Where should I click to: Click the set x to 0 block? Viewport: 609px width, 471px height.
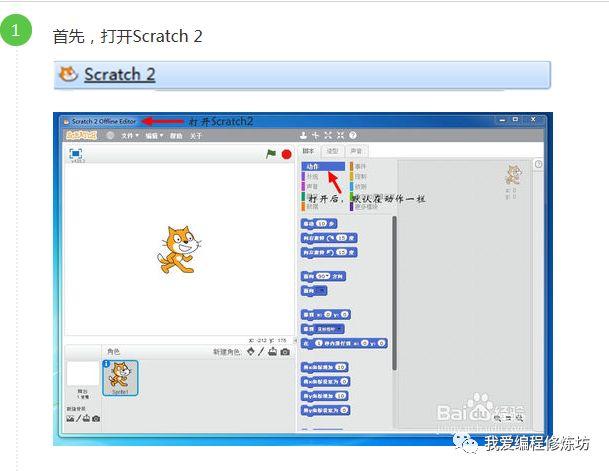click(326, 381)
